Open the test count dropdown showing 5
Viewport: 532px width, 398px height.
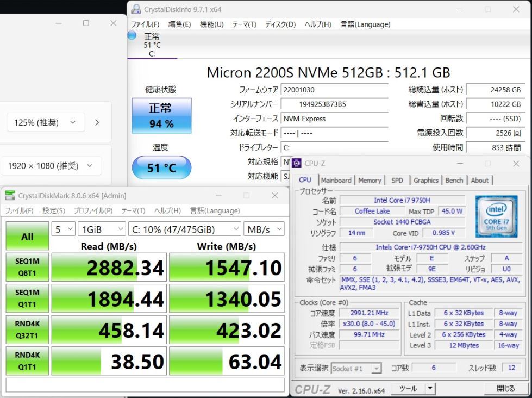(x=63, y=229)
